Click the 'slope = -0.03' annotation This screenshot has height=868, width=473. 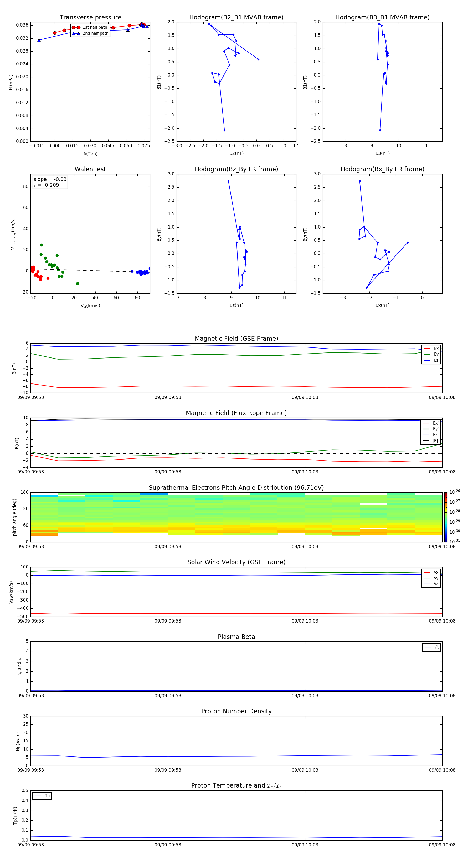pos(50,179)
